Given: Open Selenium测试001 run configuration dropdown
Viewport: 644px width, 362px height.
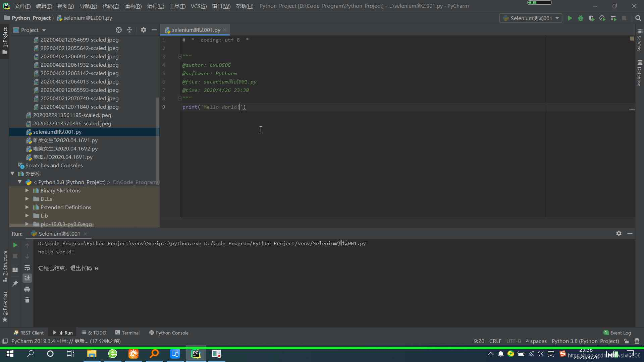Looking at the screenshot, I should (531, 18).
